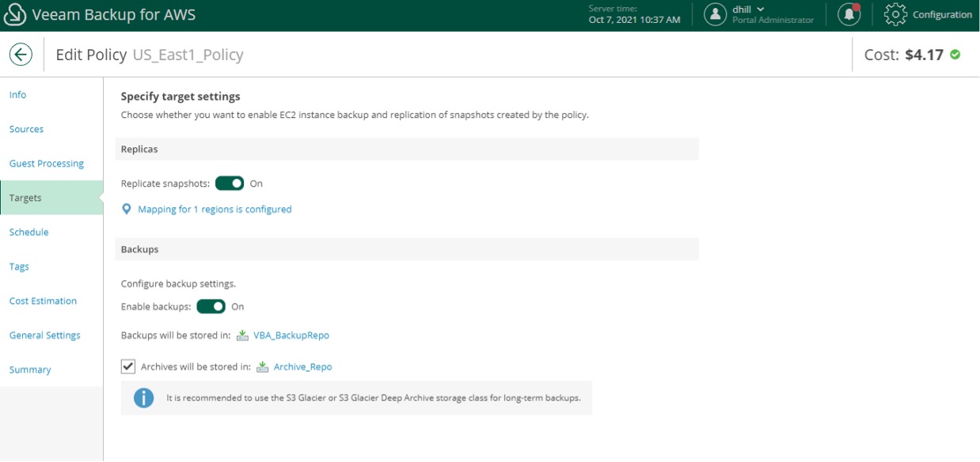Click the 'Specify target settings' heading
Viewport: 980px width, 462px height.
[x=180, y=97]
